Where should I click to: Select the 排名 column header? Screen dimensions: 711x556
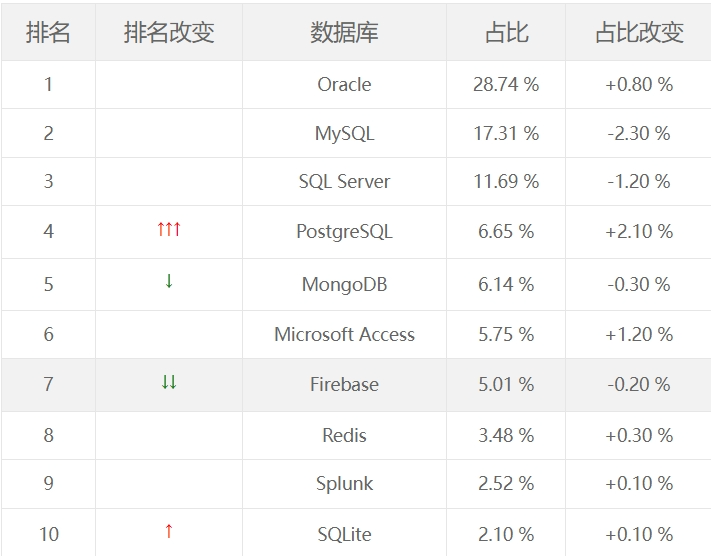48,32
